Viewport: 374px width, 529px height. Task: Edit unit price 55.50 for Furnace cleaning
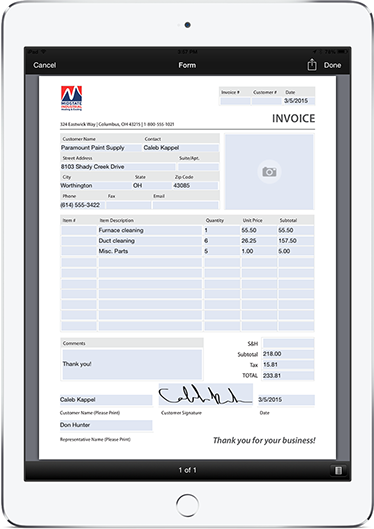point(259,230)
